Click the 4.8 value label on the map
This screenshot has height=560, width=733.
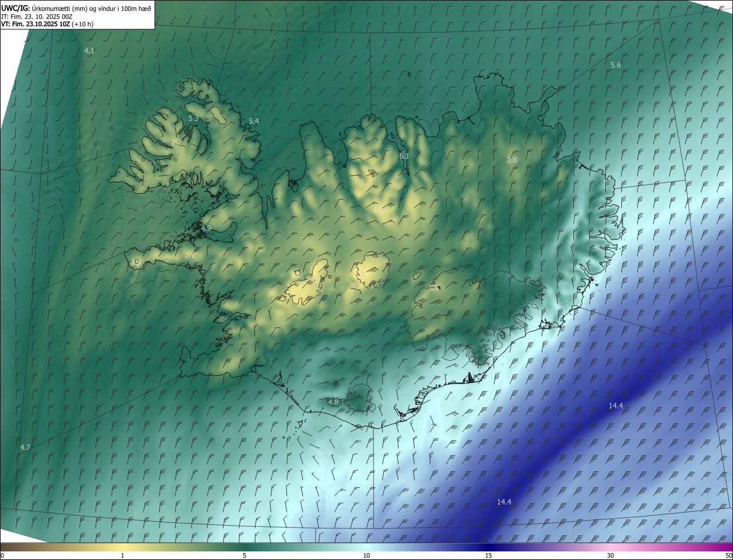[333, 403]
